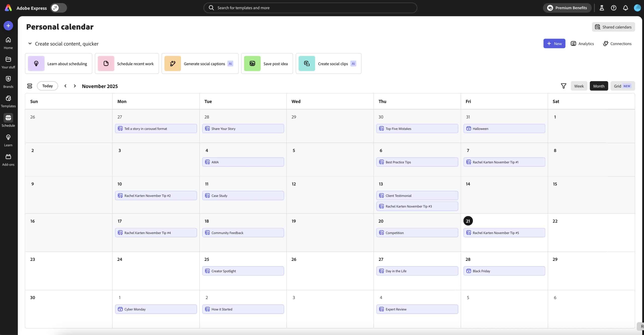
Task: Go to previous month with the left chevron
Action: click(65, 86)
